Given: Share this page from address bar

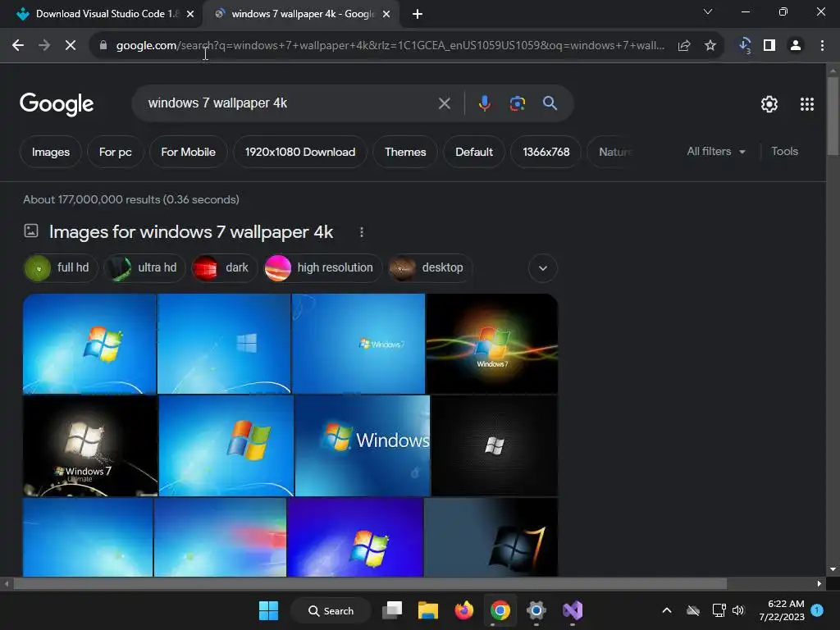Looking at the screenshot, I should (683, 46).
